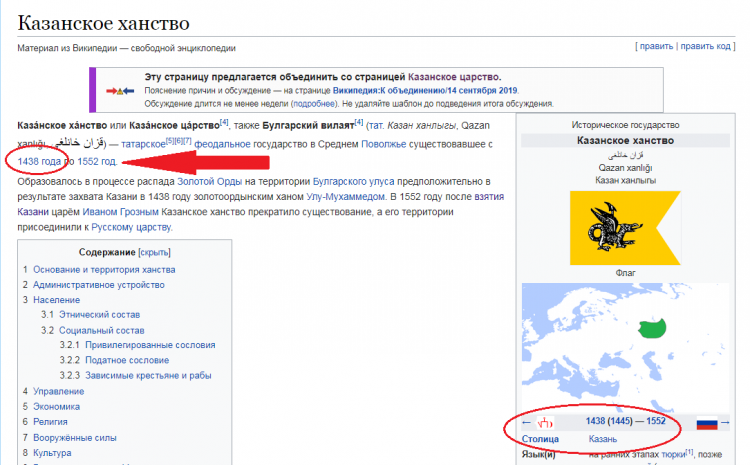
Task: Open the green-territory location map
Action: point(625,347)
